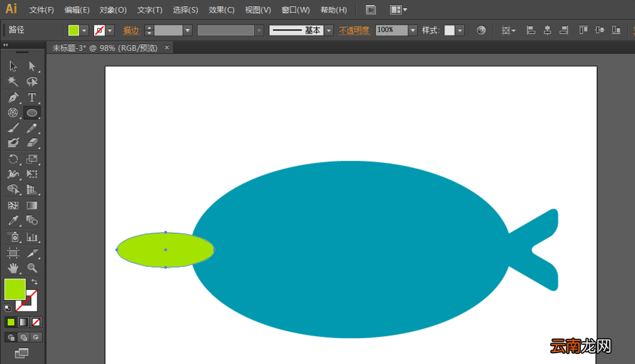Select the Gradient tool

pyautogui.click(x=32, y=205)
